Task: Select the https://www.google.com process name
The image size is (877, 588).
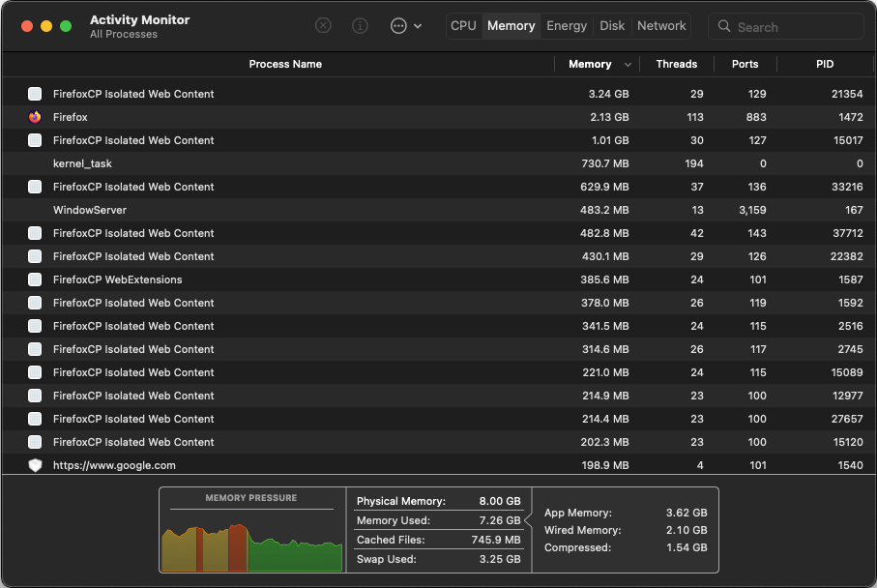Action: (114, 465)
